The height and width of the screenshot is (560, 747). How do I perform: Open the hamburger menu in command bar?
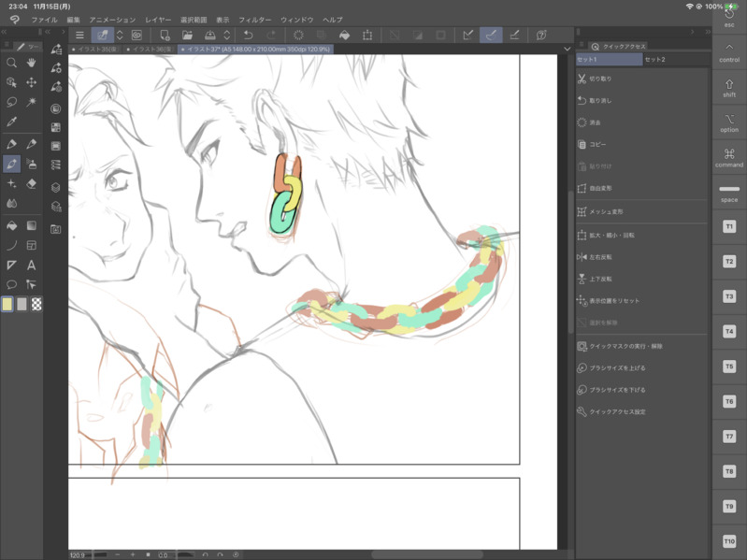click(x=79, y=36)
